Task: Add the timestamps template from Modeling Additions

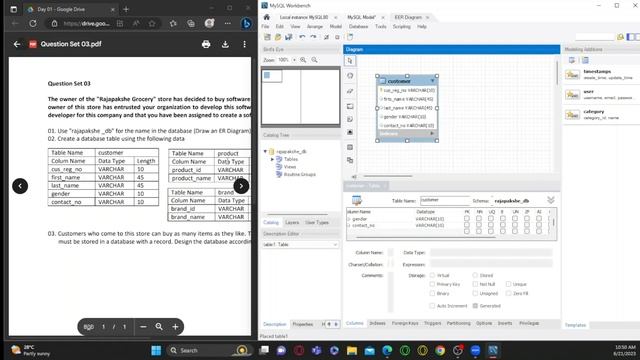Action: (x=601, y=74)
